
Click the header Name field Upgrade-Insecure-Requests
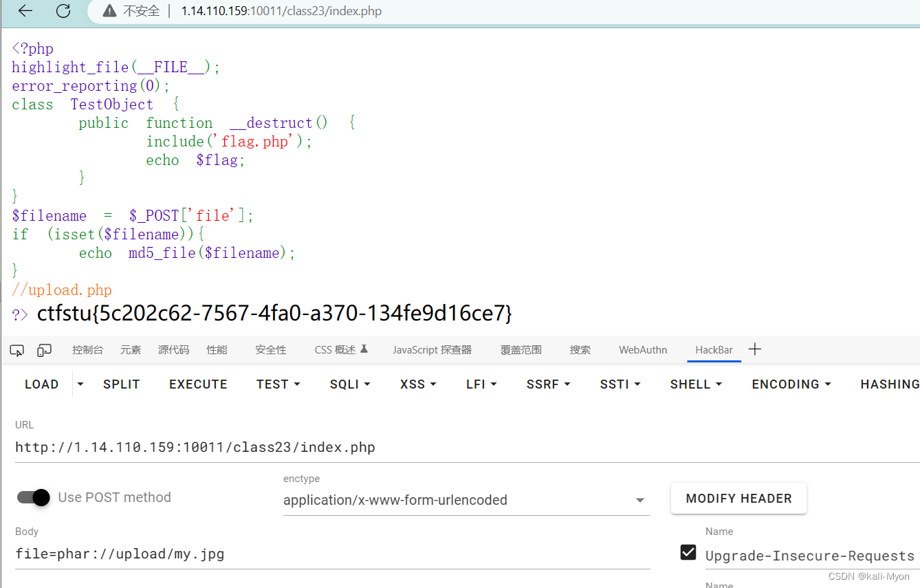[x=812, y=556]
